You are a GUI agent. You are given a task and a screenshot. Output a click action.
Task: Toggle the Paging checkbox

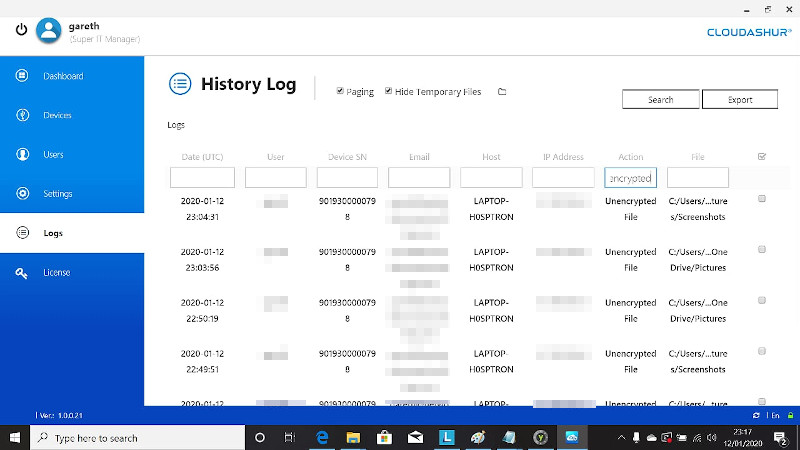point(340,90)
